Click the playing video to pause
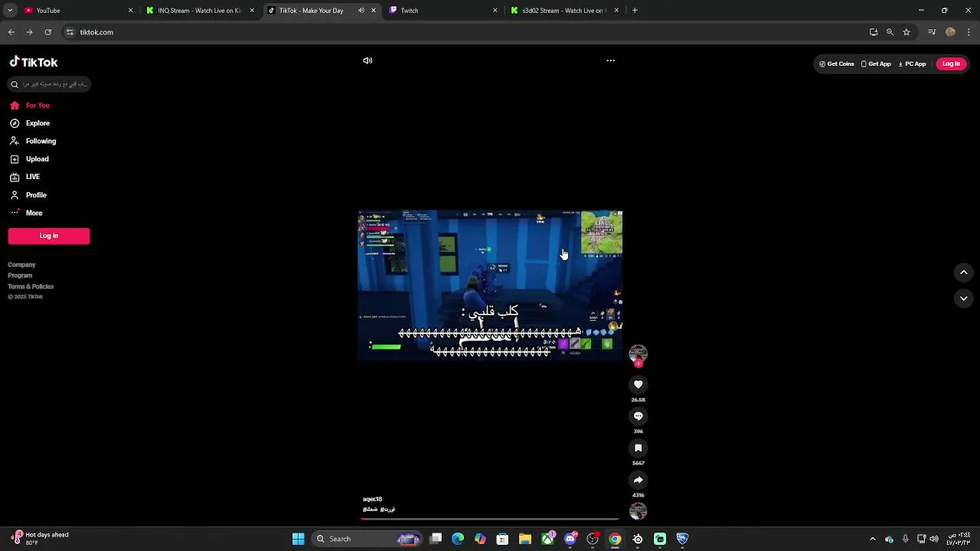Image resolution: width=980 pixels, height=551 pixels. 490,285
